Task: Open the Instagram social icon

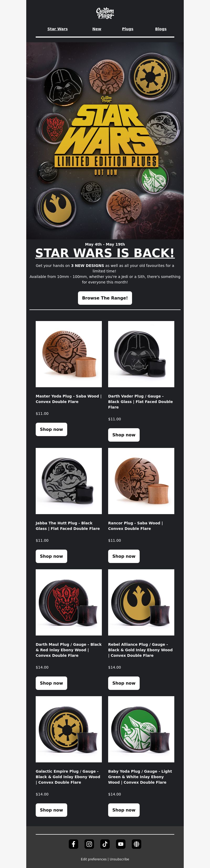Action: [89, 844]
